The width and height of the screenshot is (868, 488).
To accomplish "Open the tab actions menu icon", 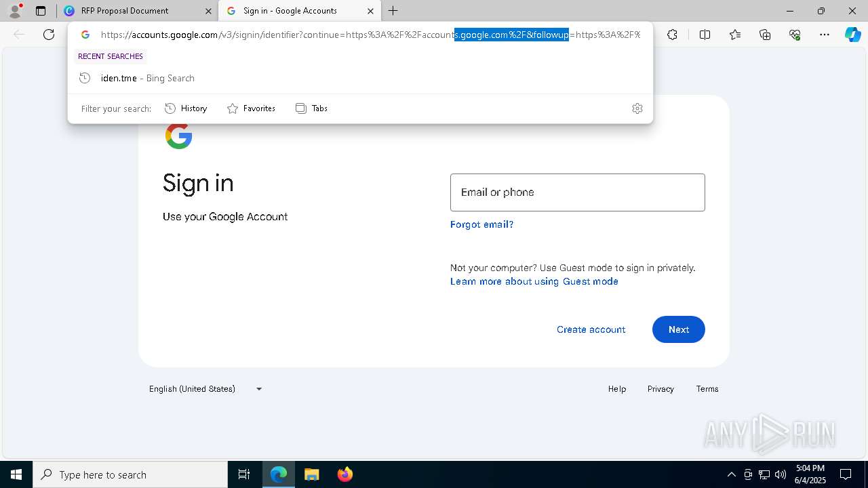I will point(41,11).
